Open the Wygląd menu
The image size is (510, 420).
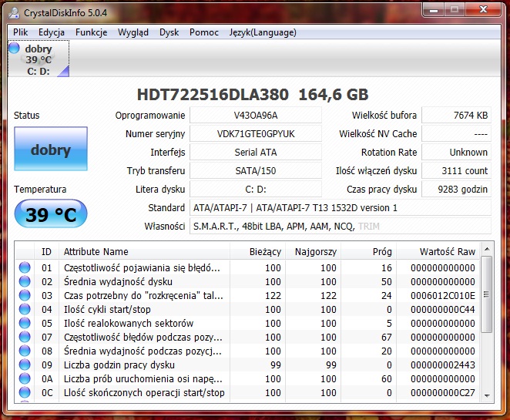coord(133,32)
